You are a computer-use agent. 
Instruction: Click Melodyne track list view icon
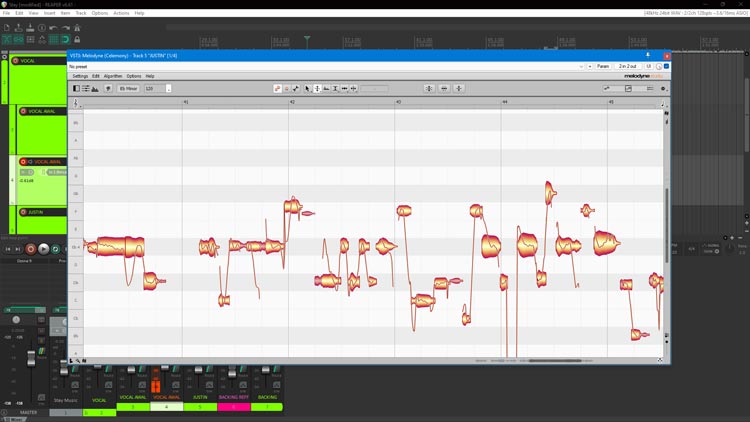[86, 89]
